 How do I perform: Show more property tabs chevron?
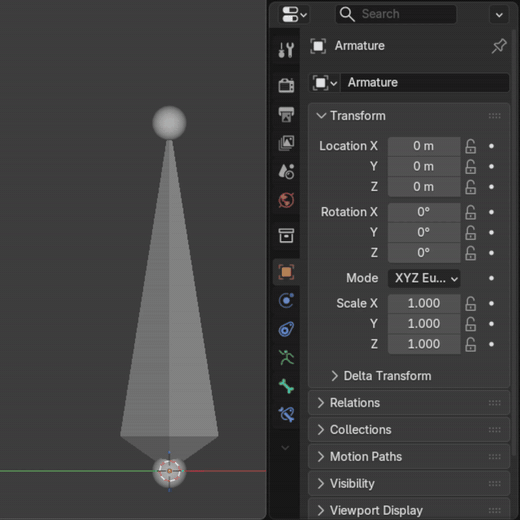click(x=285, y=448)
